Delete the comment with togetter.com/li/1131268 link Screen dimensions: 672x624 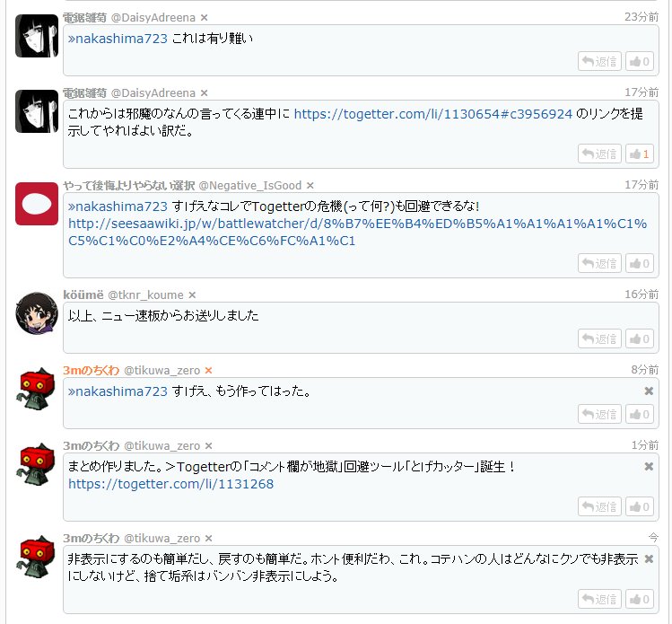tap(649, 467)
